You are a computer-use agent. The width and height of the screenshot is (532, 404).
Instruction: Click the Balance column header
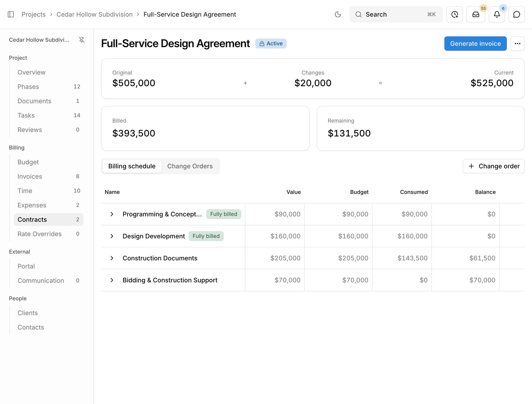pyautogui.click(x=485, y=192)
